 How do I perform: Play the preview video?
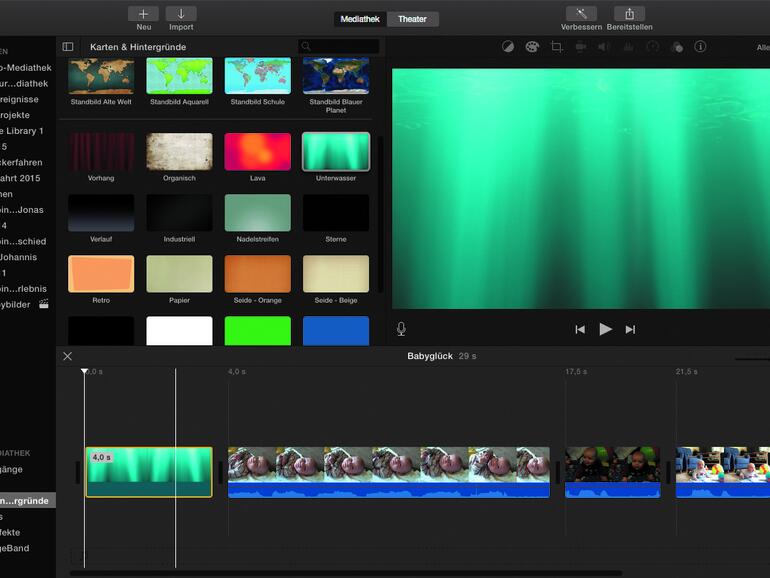(x=605, y=329)
